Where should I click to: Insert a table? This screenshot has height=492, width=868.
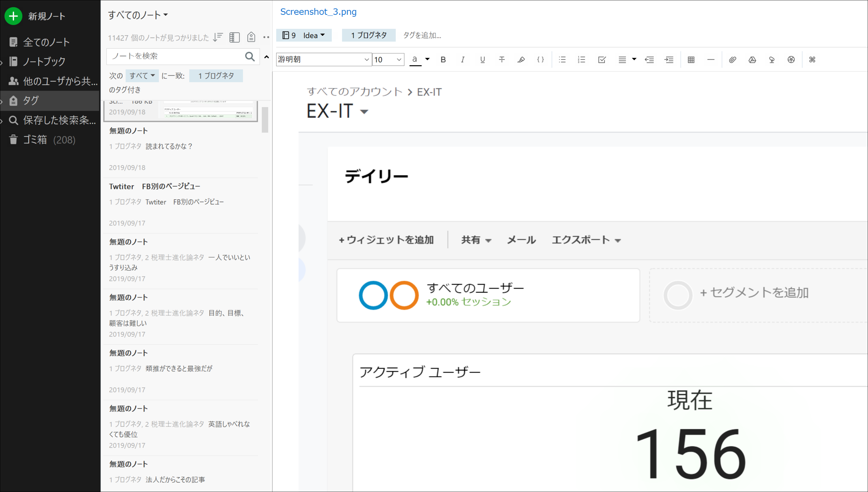click(x=691, y=60)
